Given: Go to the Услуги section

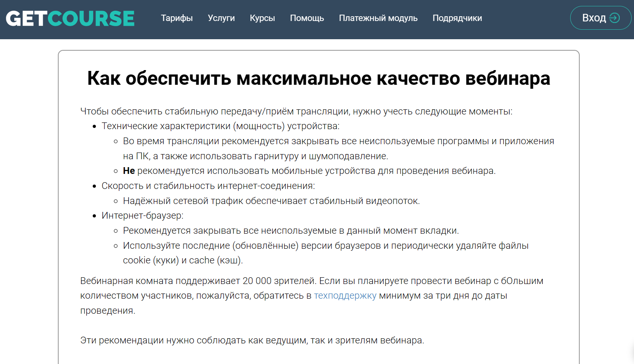Looking at the screenshot, I should point(221,18).
